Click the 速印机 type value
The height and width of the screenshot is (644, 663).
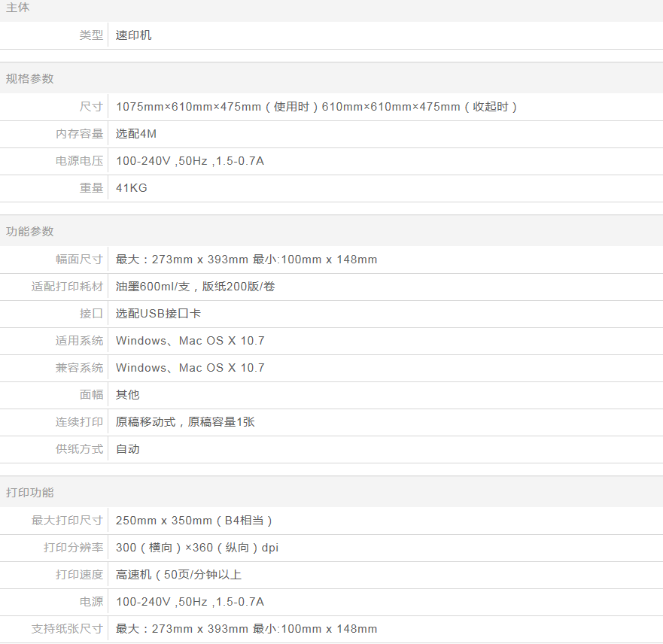pos(134,35)
